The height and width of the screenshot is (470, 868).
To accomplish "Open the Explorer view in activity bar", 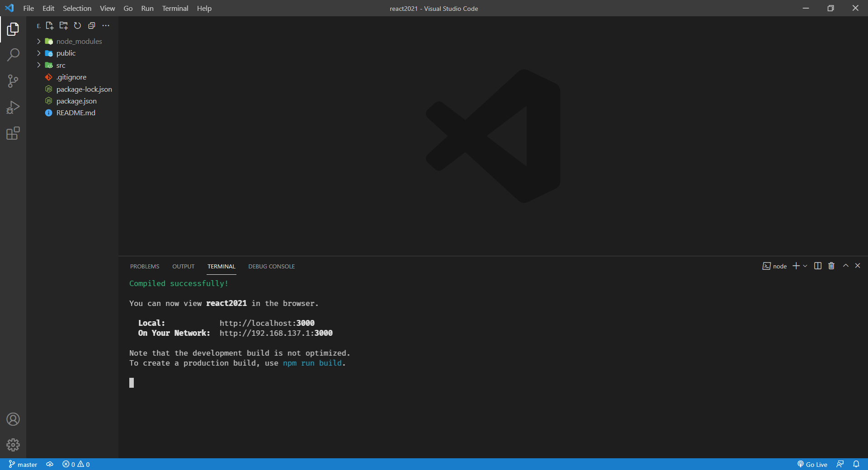I will [13, 29].
